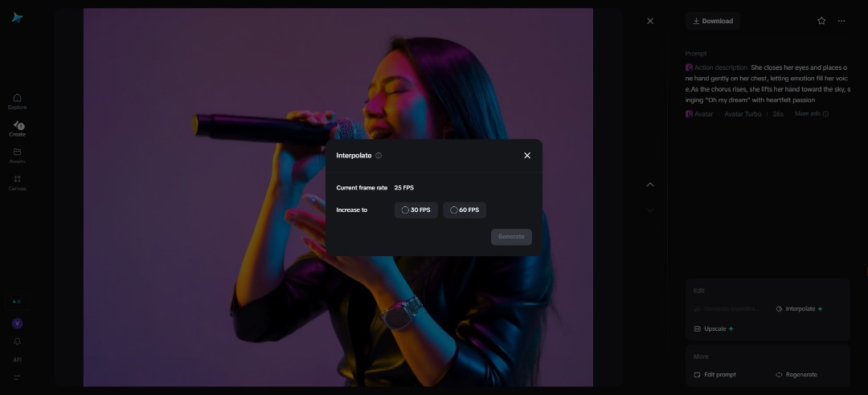This screenshot has height=395, width=868.
Task: Click Regenerate in More panel
Action: pyautogui.click(x=796, y=375)
